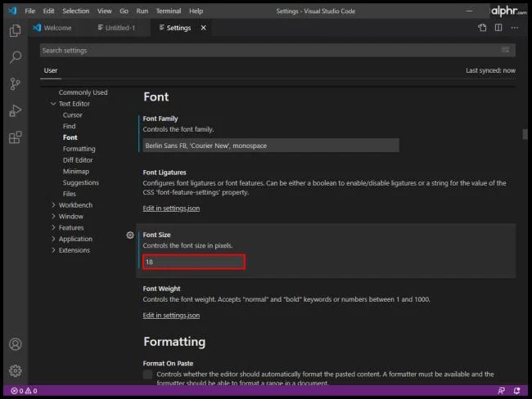Open the Source Control view
The width and height of the screenshot is (532, 399).
15,84
